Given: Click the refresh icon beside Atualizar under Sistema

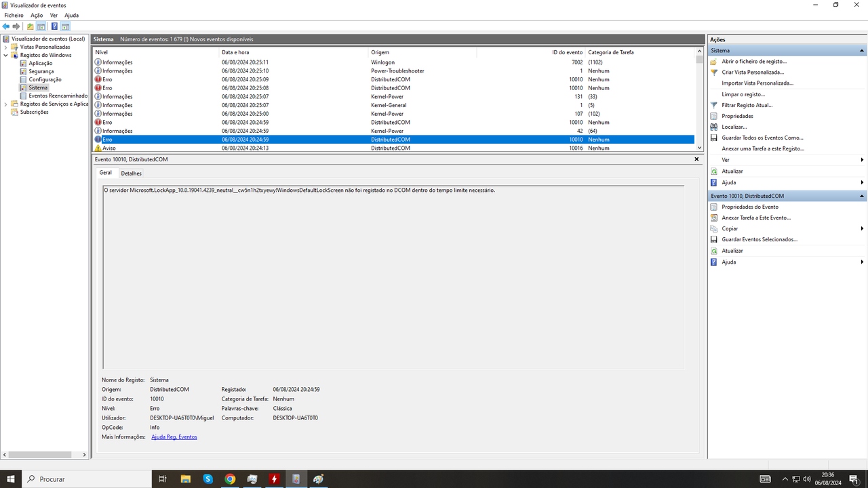Looking at the screenshot, I should point(713,171).
